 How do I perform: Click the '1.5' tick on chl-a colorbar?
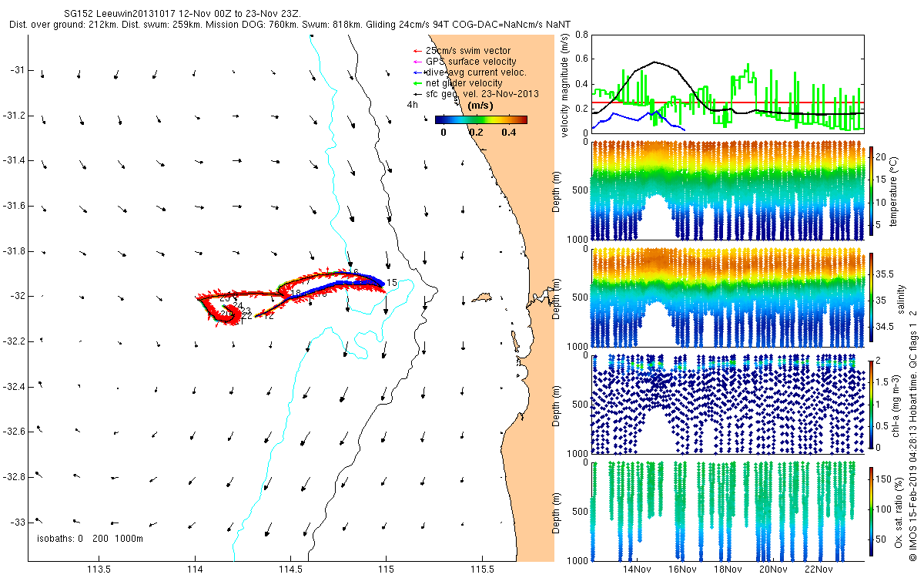point(883,382)
